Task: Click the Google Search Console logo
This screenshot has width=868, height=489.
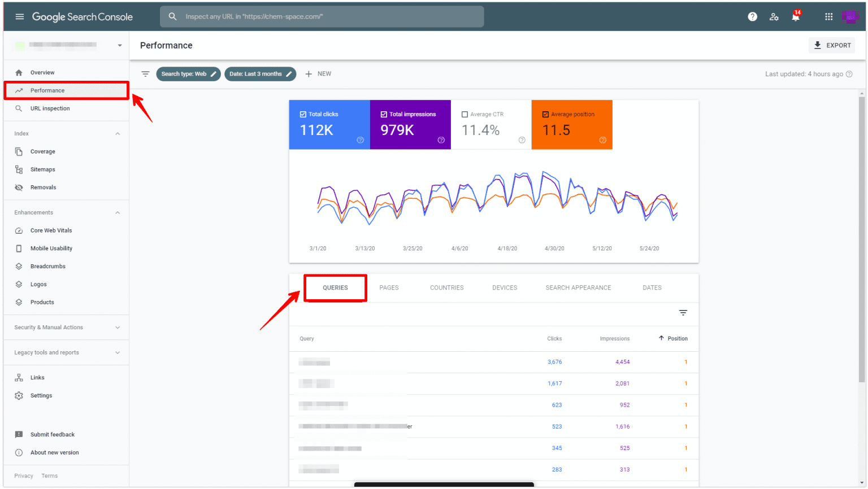Action: (83, 17)
